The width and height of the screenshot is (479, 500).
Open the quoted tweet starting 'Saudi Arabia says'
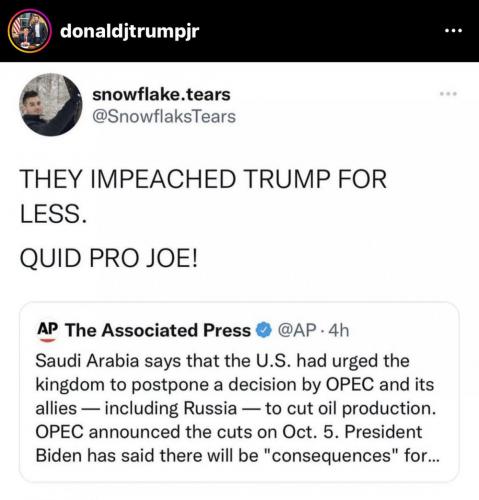point(239,391)
